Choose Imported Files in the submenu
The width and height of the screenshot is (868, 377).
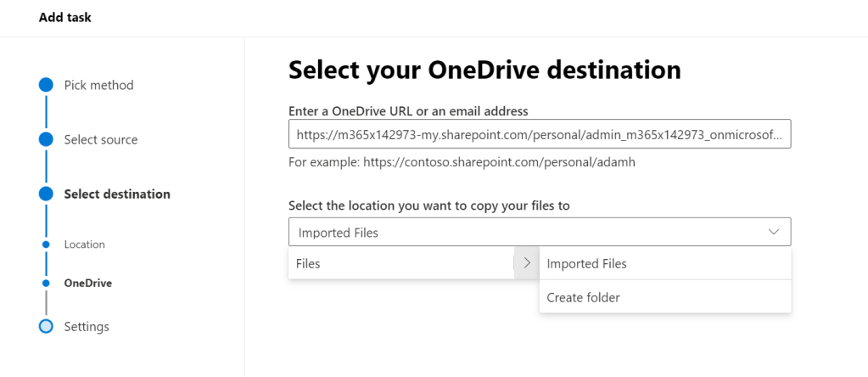pos(587,263)
